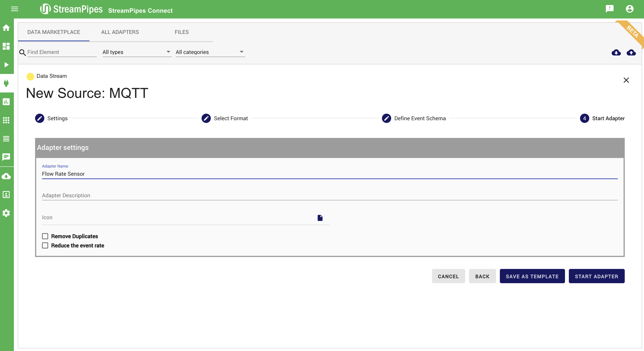
Task: Enable Reduce the event rate checkbox
Action: (45, 245)
